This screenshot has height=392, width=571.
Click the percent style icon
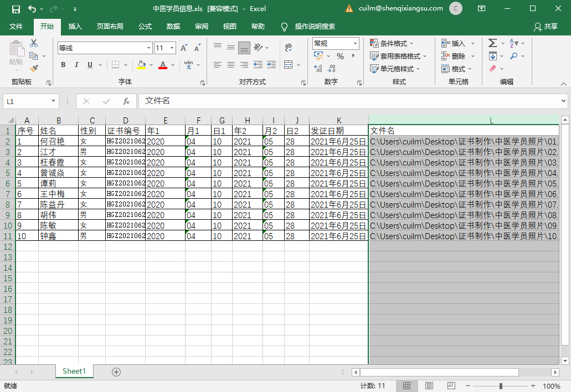(340, 56)
